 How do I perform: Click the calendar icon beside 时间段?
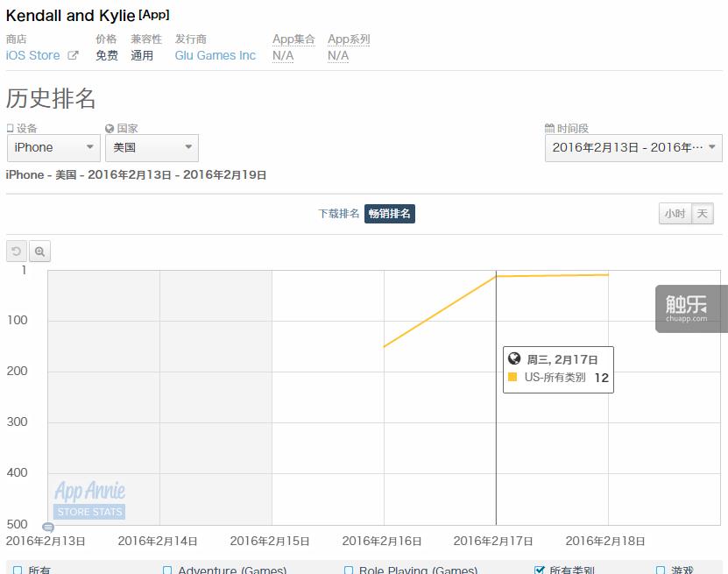click(x=549, y=128)
